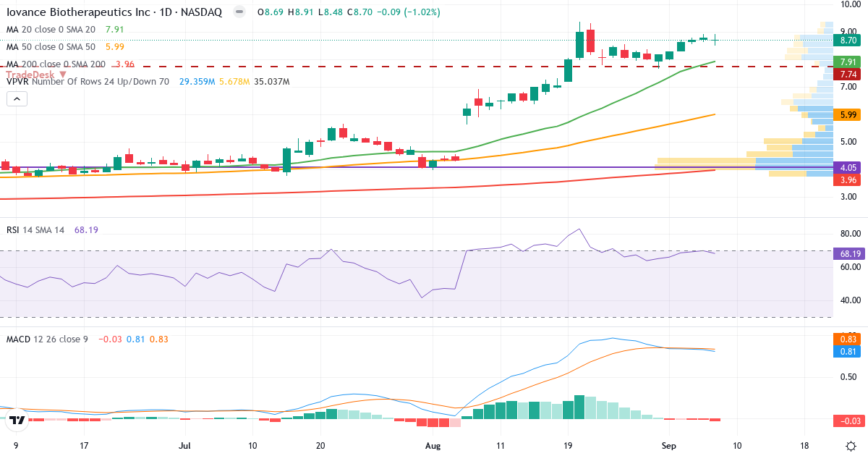Select the RSI 14 SMA 14 legend

click(x=35, y=229)
